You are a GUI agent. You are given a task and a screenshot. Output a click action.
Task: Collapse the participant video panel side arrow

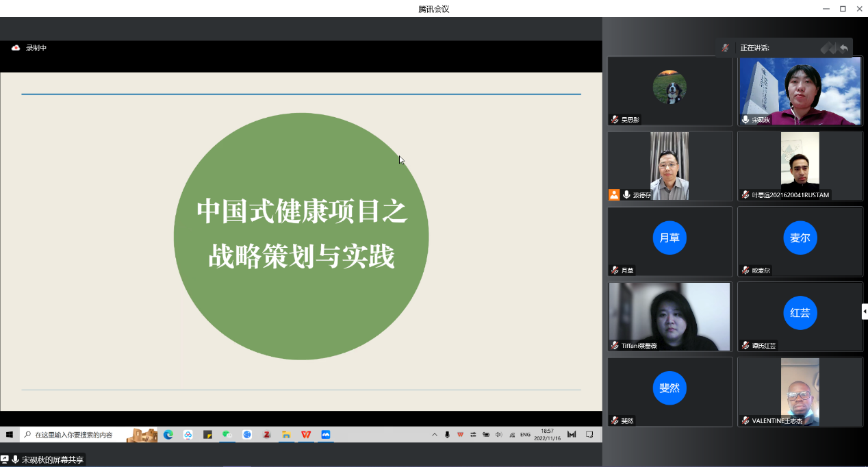pos(865,312)
